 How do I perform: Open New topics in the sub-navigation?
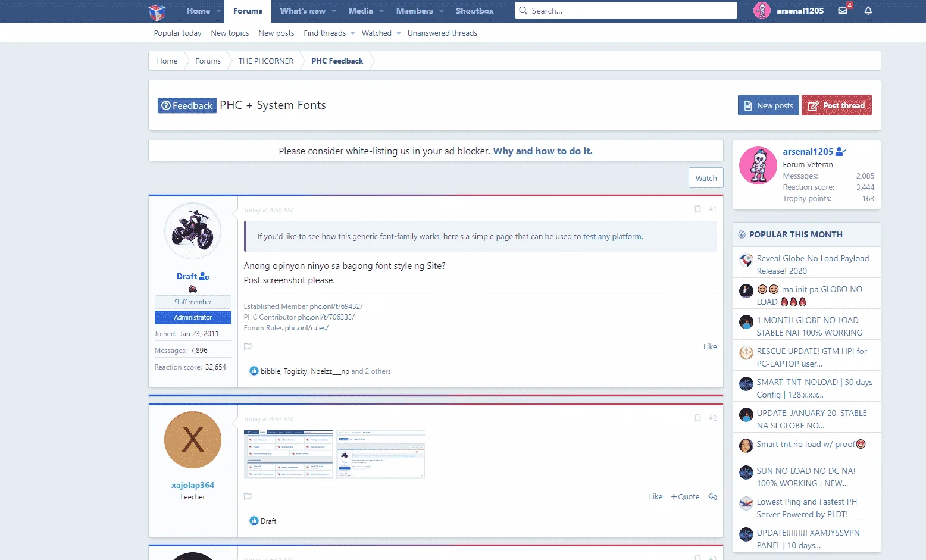(230, 33)
